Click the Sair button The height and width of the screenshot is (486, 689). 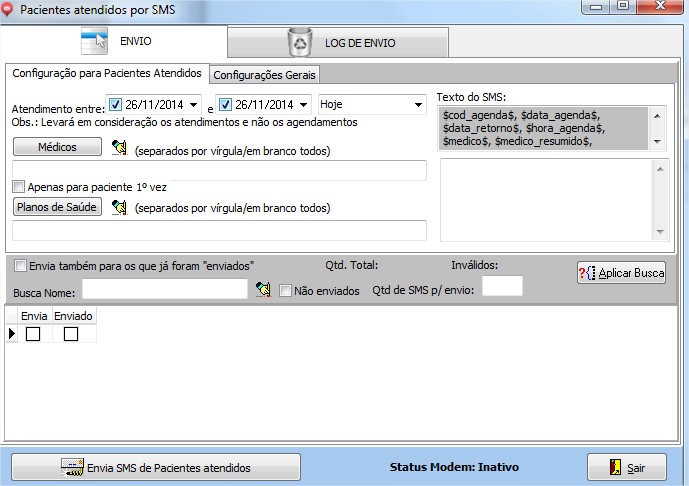[626, 468]
